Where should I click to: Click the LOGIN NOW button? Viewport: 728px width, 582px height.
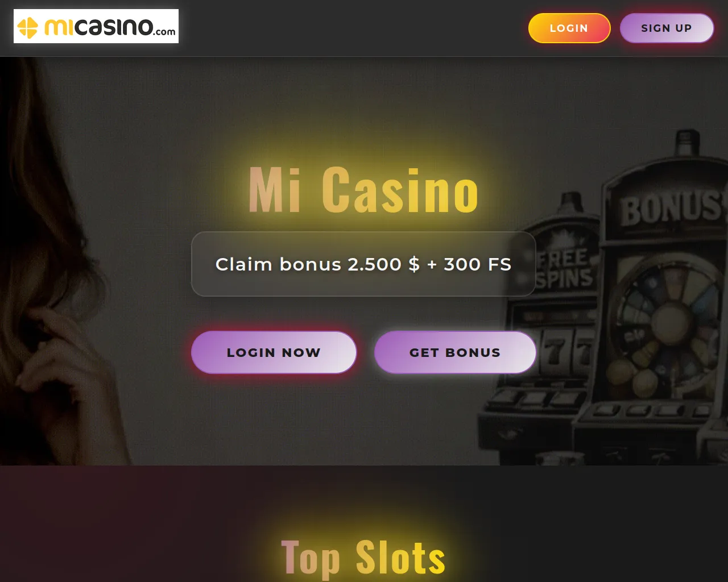[x=274, y=352]
